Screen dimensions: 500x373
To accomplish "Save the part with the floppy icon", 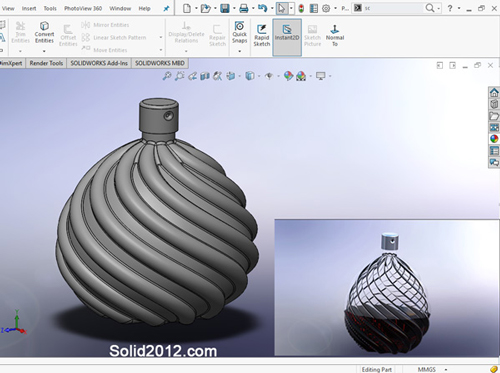I will tap(225, 8).
